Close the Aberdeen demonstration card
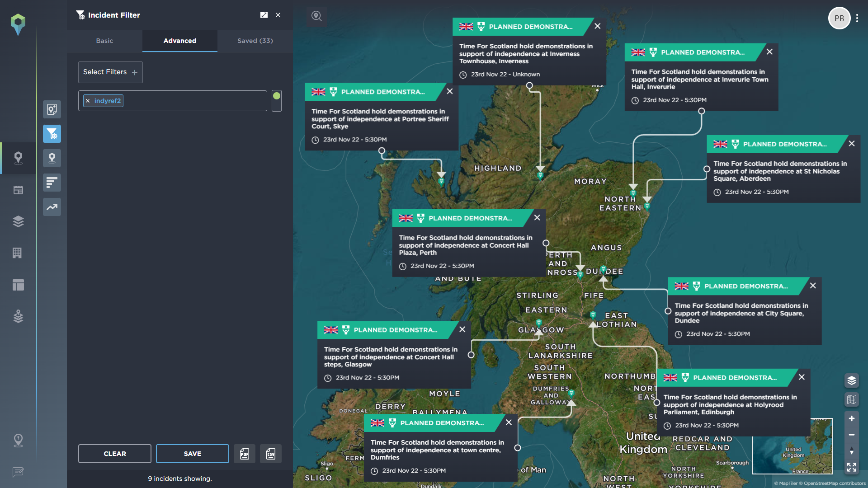 tap(852, 144)
